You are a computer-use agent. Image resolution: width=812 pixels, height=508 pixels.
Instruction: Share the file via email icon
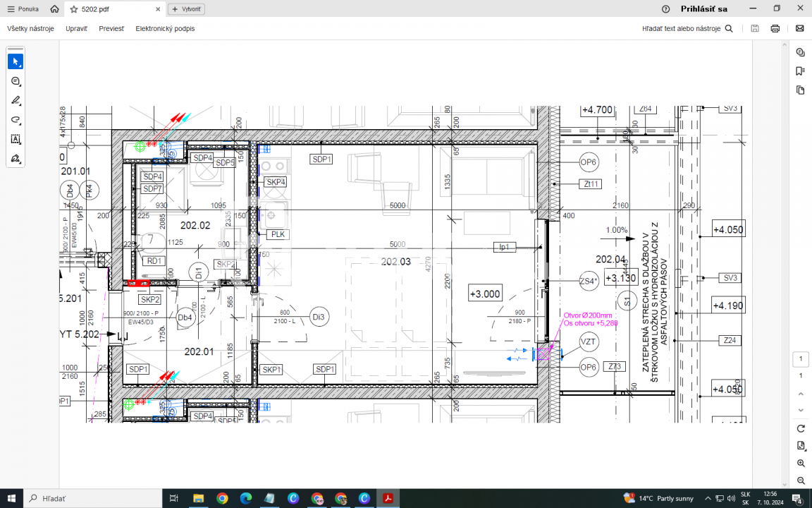pyautogui.click(x=799, y=29)
